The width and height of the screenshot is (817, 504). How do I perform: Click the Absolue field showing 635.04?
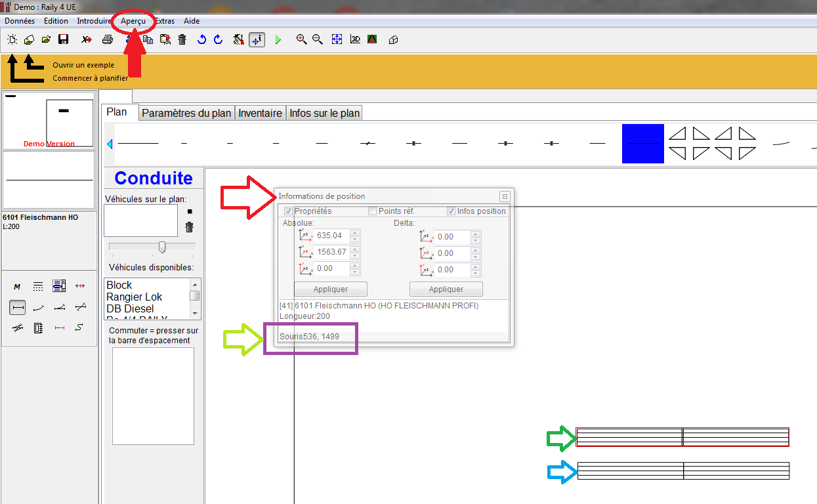pos(332,236)
